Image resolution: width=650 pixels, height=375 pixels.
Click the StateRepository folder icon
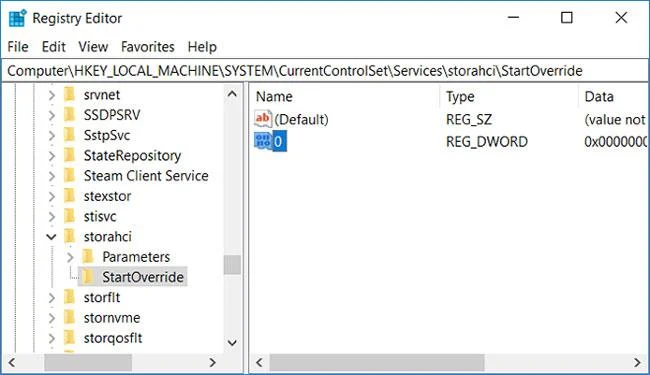pyautogui.click(x=70, y=155)
